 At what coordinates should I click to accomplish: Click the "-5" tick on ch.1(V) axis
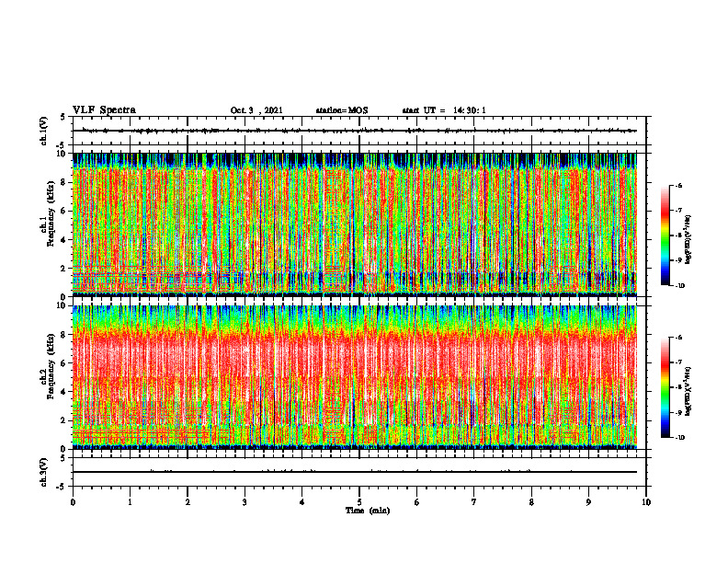[62, 146]
